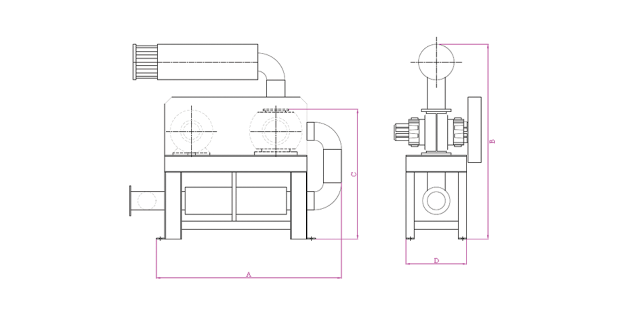Click dimension label A below the front view
This screenshot has height=322, width=644.
[x=248, y=274]
